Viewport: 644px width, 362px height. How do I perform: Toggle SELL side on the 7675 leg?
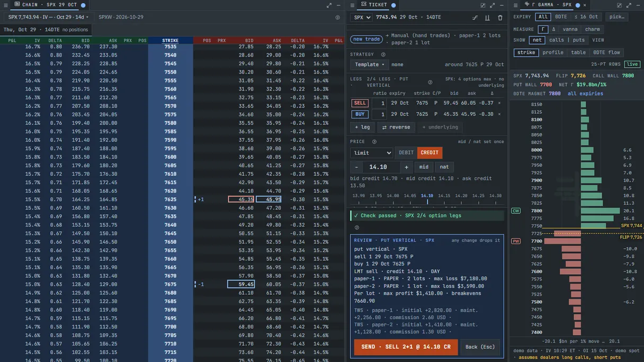pyautogui.click(x=360, y=103)
